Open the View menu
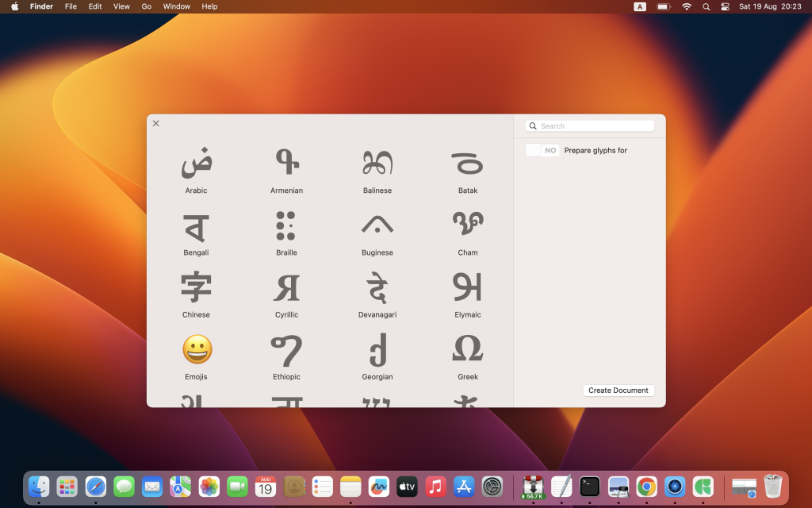The height and width of the screenshot is (508, 812). click(x=121, y=6)
